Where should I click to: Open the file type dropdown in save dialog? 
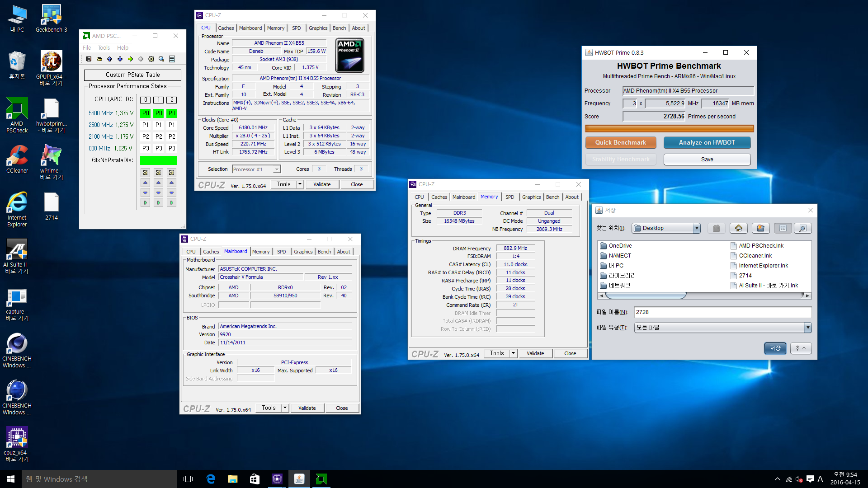click(x=807, y=328)
